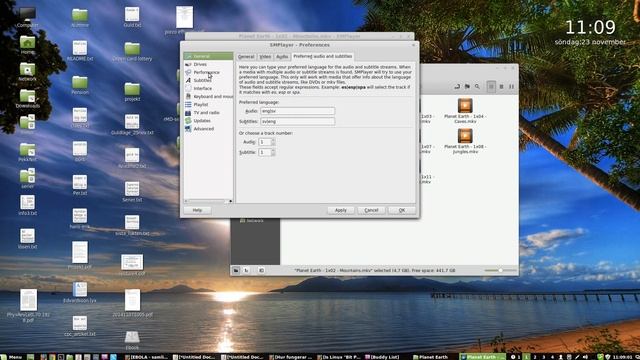
Task: Select Network in file manager sidebar
Action: 252,221
